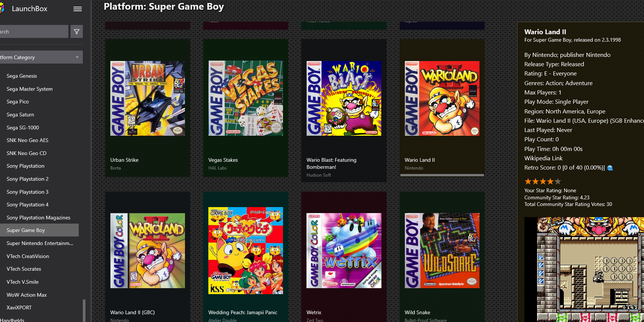
Task: Select Sega Master System platform
Action: (x=30, y=89)
